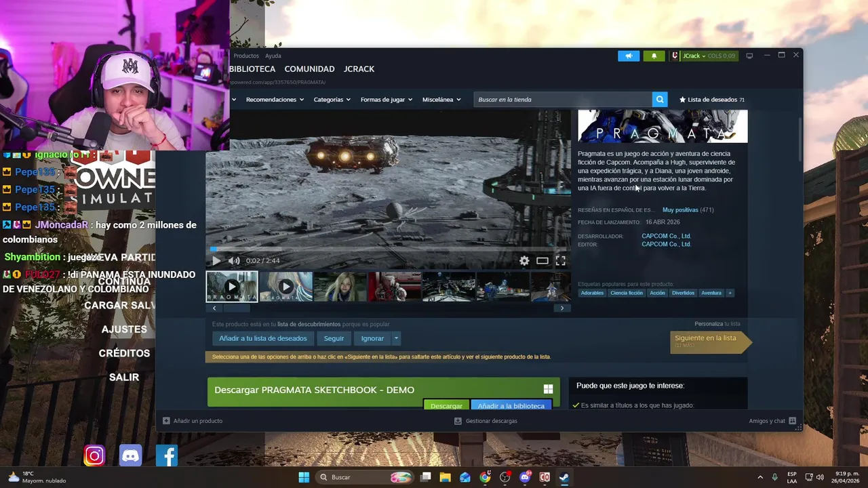This screenshot has width=868, height=488.
Task: Click the Discord icon in the game menu
Action: 130,456
